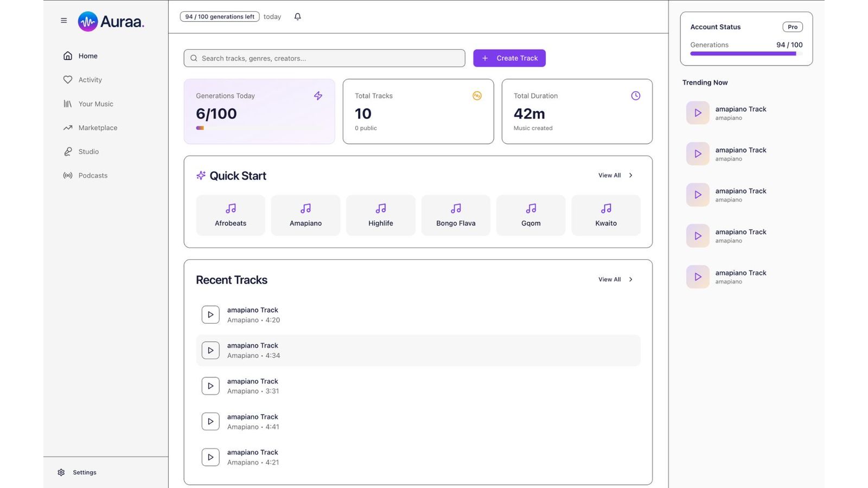Open notifications via the bell icon
Screen dimensions: 868x488
[297, 17]
